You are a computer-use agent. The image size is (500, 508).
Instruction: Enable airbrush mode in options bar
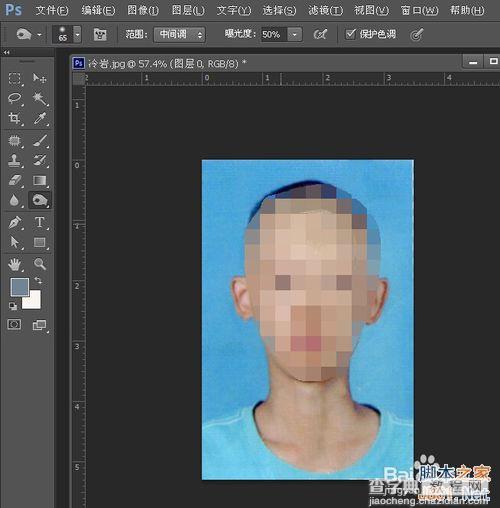click(320, 34)
